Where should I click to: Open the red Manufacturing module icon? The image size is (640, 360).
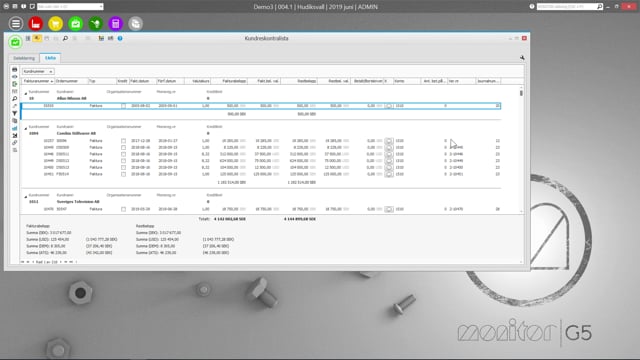click(x=36, y=24)
